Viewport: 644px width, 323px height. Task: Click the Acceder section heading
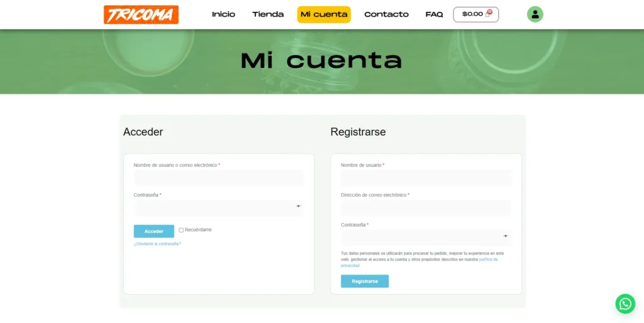tap(143, 132)
